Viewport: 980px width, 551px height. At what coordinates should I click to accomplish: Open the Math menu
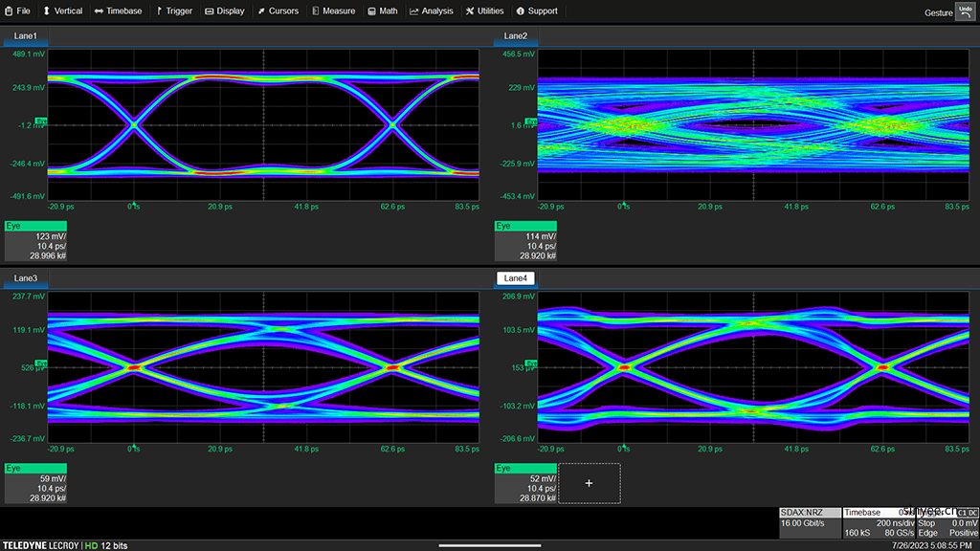tap(383, 11)
